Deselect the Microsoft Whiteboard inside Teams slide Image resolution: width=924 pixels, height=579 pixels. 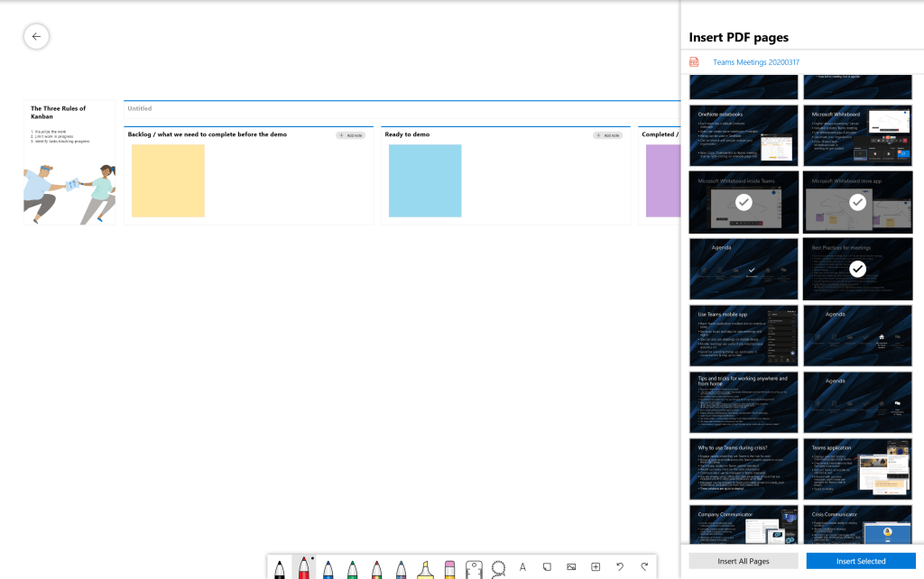point(744,203)
